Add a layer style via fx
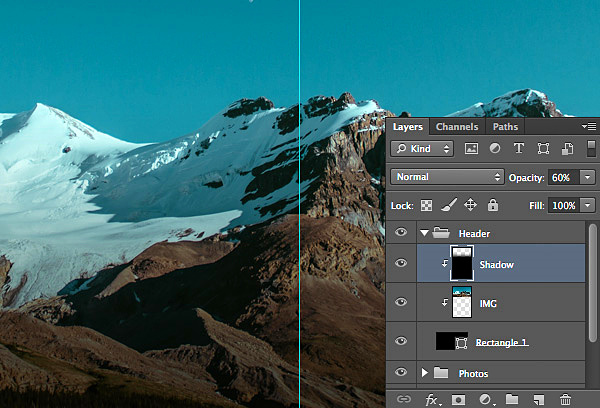This screenshot has height=408, width=600. (x=433, y=399)
